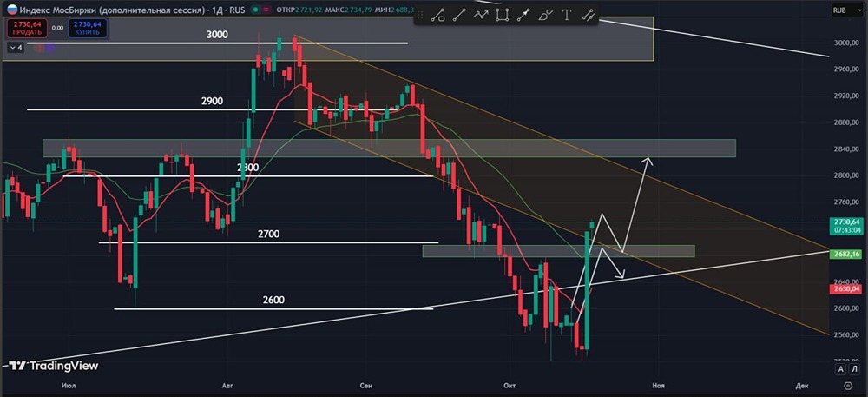Click the 2600 level text label
Viewport: 868px width, 397px height.
[273, 300]
